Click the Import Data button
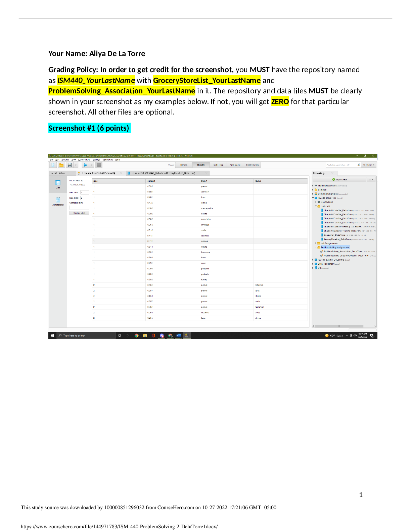This screenshot has height=532, width=411. coord(339,179)
